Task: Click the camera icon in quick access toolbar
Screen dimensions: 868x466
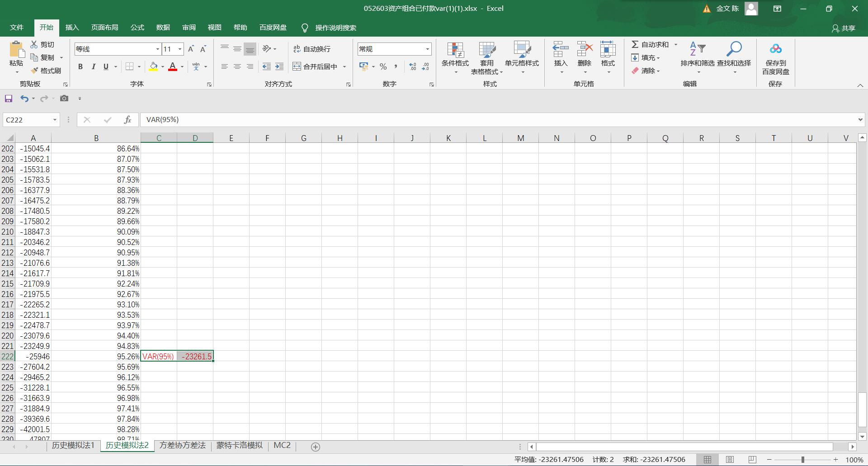Action: pyautogui.click(x=64, y=99)
